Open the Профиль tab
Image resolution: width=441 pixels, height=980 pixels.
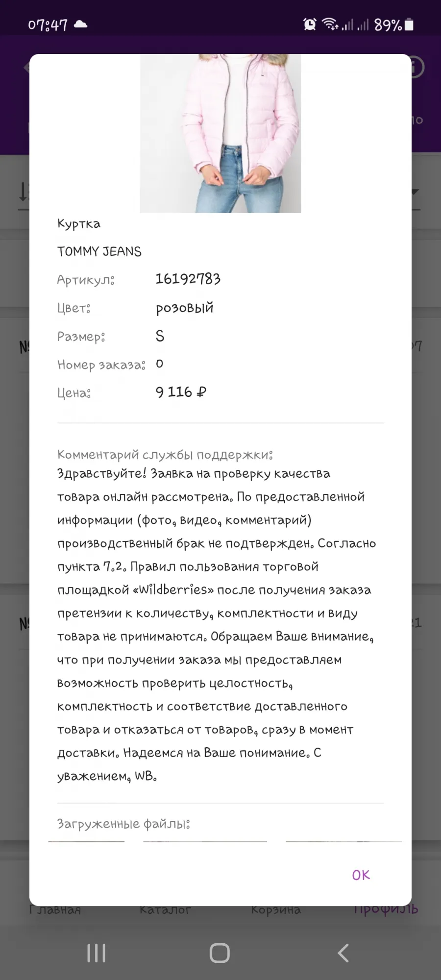pyautogui.click(x=386, y=910)
